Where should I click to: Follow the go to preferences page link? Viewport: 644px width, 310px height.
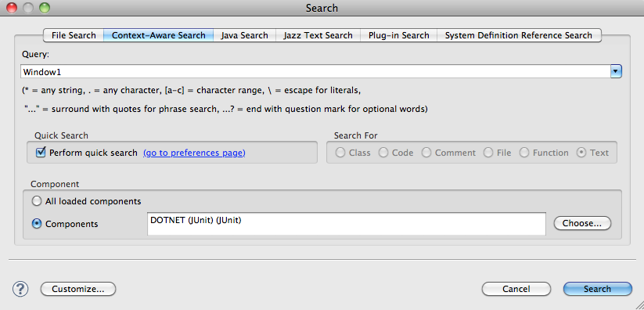click(x=194, y=153)
